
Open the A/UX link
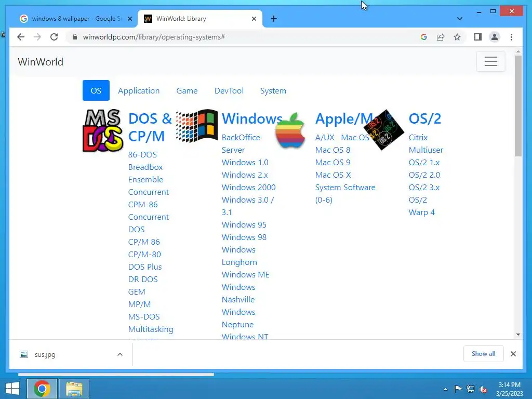(325, 137)
